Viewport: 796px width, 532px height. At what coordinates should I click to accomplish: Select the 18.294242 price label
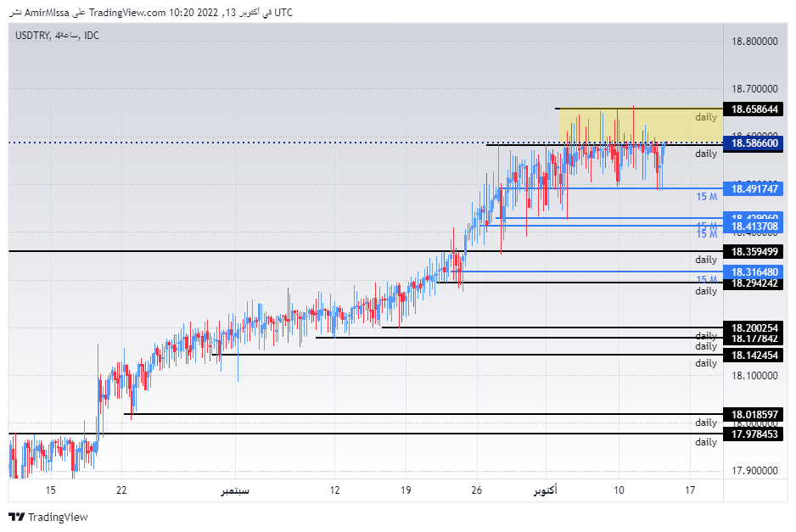click(754, 283)
